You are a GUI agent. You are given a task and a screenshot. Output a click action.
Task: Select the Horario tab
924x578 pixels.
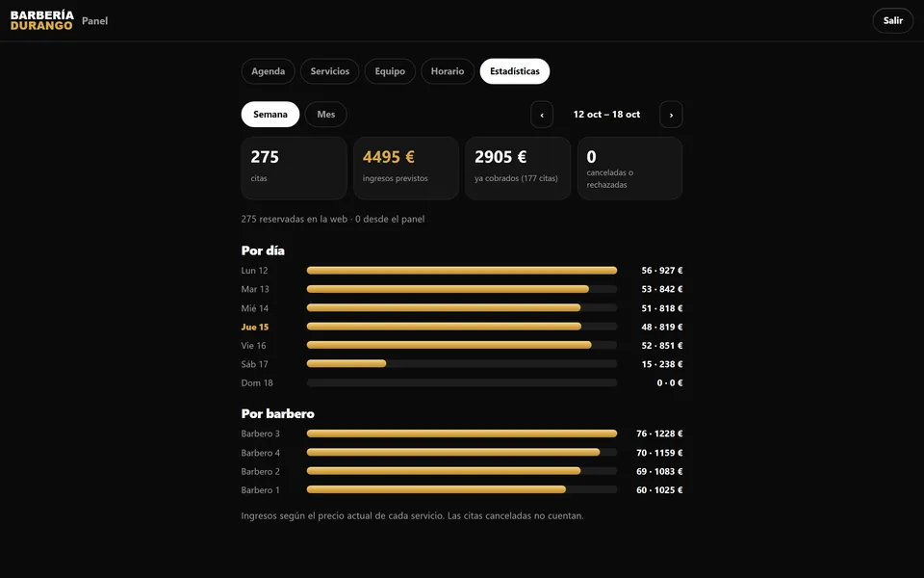pyautogui.click(x=448, y=71)
